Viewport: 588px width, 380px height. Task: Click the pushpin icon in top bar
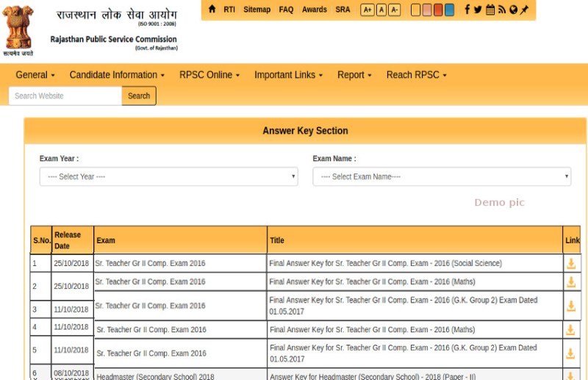[524, 10]
